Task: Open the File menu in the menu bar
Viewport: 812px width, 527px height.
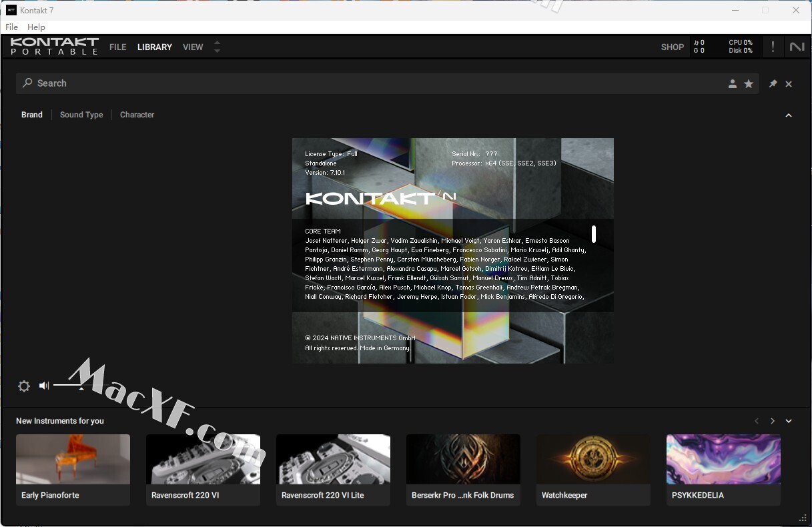Action: coord(11,27)
